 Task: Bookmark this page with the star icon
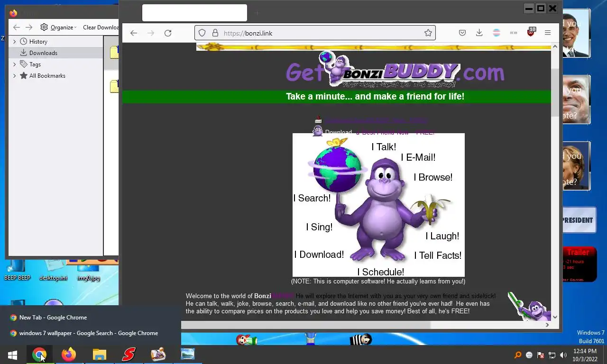point(428,33)
